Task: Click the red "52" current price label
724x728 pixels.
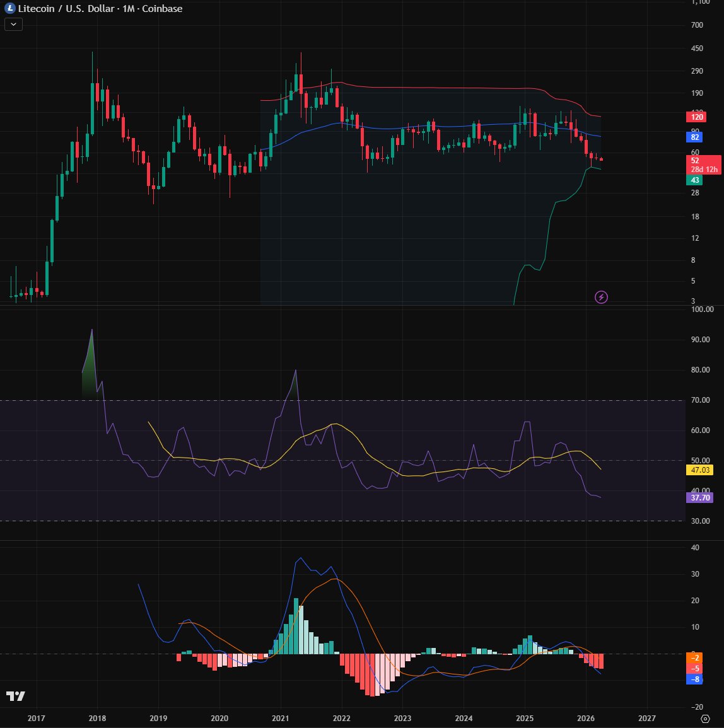Action: point(695,161)
